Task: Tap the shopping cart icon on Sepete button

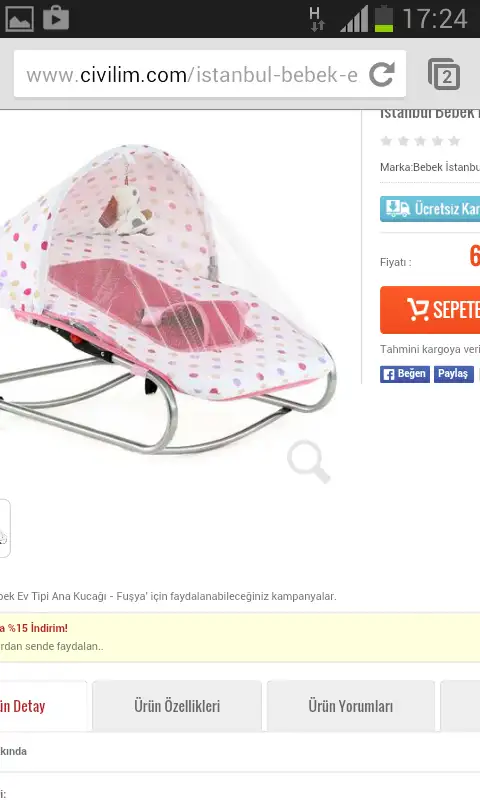Action: point(418,309)
